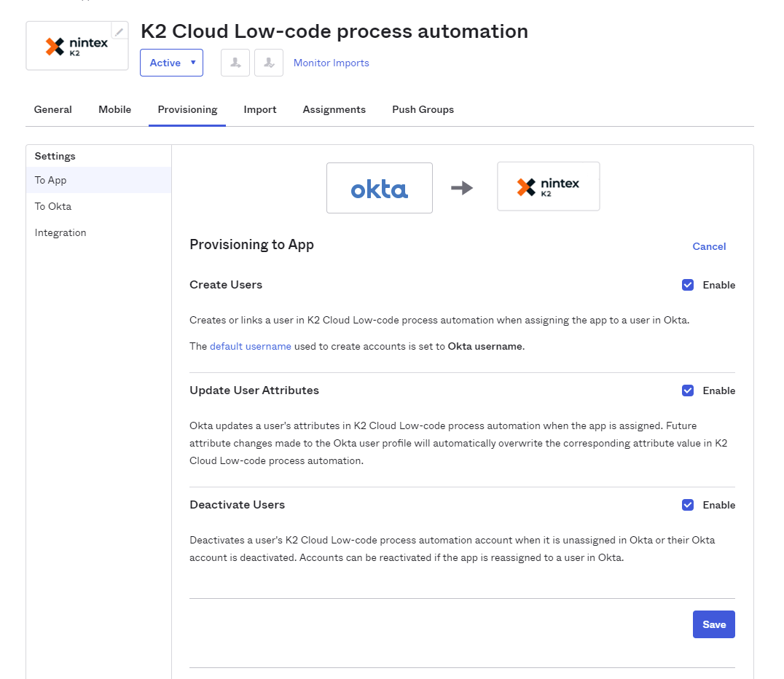Click the Cancel link

coord(709,246)
